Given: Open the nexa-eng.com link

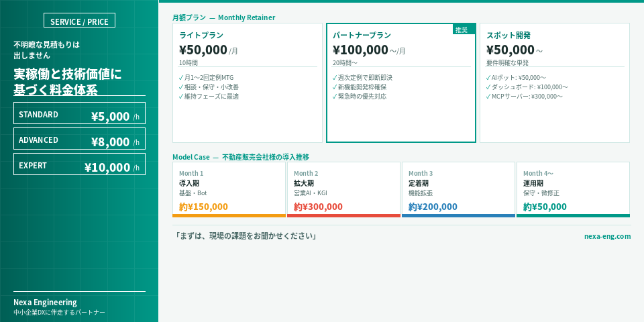Looking at the screenshot, I should coord(607,236).
